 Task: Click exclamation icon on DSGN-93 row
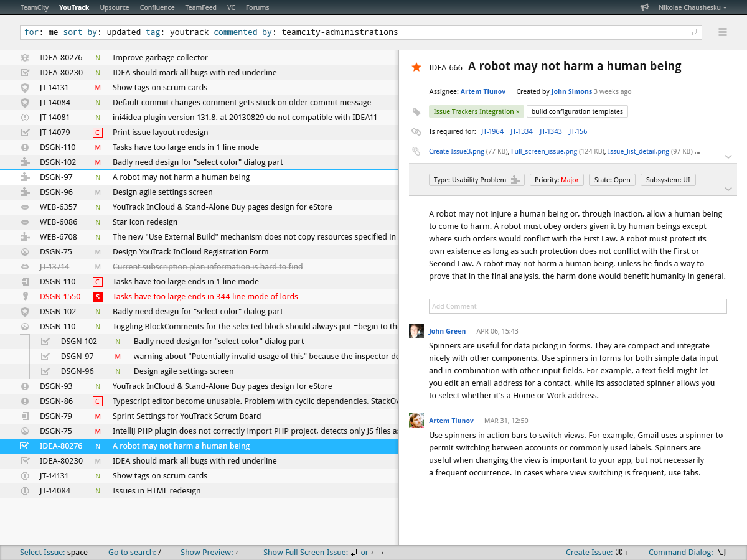click(25, 386)
